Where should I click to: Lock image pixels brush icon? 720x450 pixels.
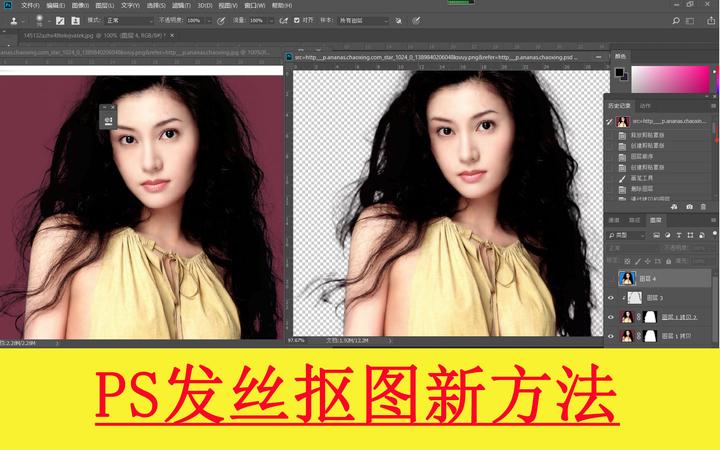coord(638,261)
